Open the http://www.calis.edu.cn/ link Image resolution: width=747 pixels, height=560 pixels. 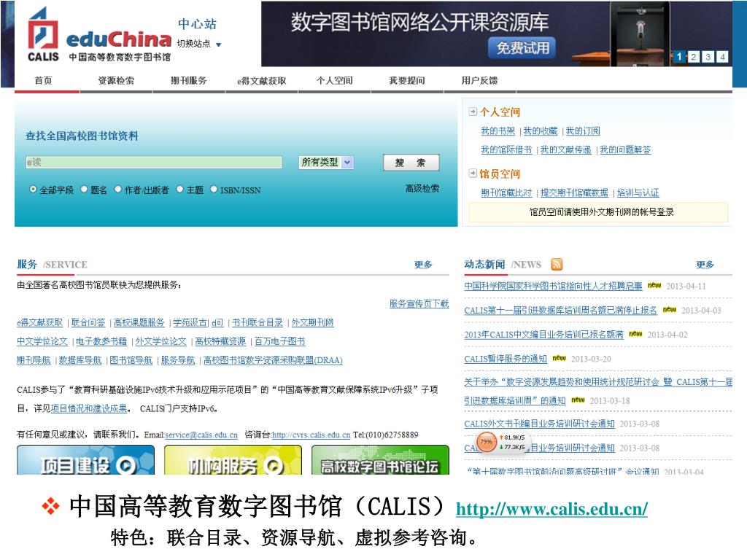551,509
